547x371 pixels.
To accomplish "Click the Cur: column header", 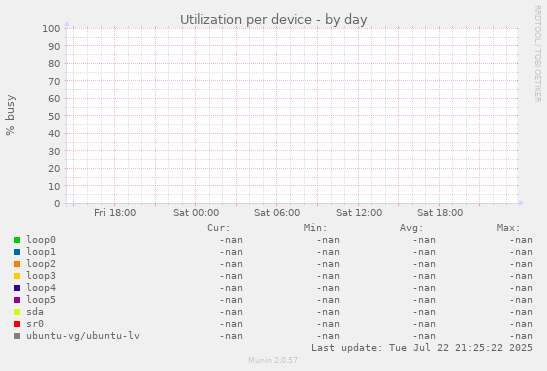I will [219, 228].
